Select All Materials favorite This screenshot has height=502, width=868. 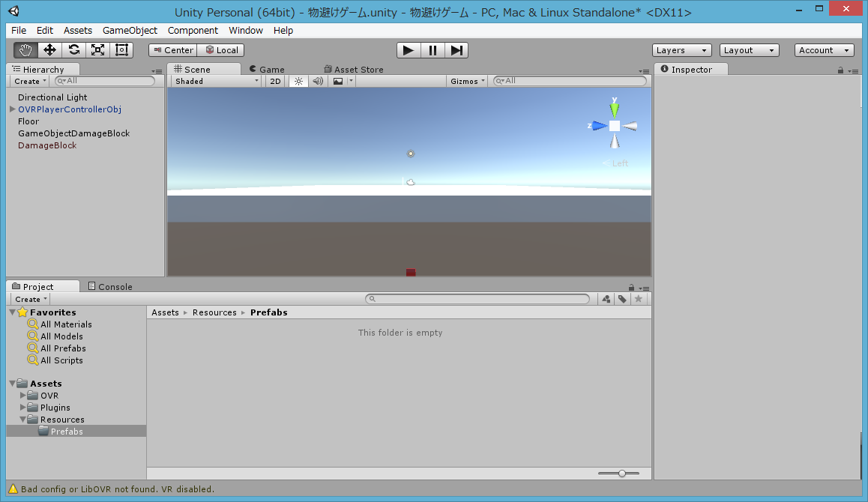pos(66,324)
